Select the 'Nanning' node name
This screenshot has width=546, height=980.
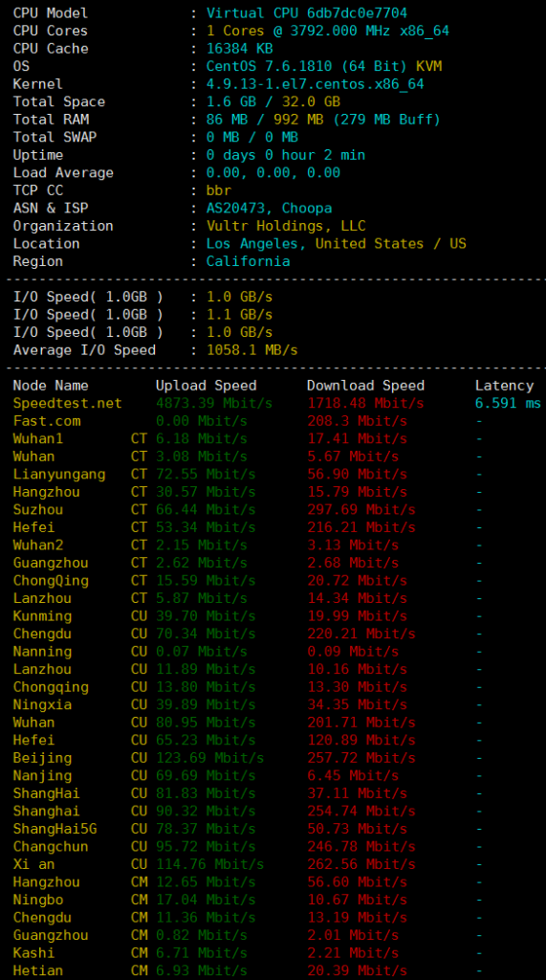click(x=42, y=652)
